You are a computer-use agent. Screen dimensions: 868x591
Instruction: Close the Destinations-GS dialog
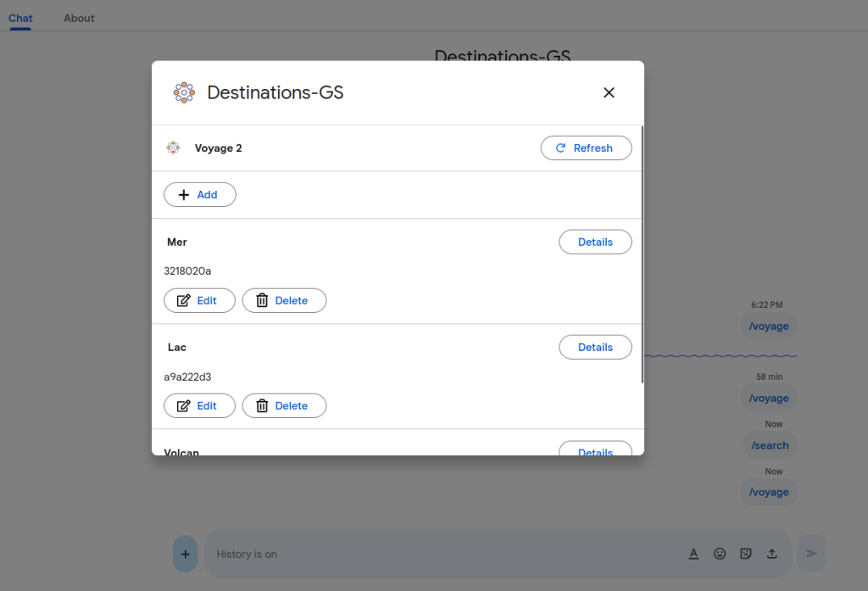pyautogui.click(x=609, y=92)
